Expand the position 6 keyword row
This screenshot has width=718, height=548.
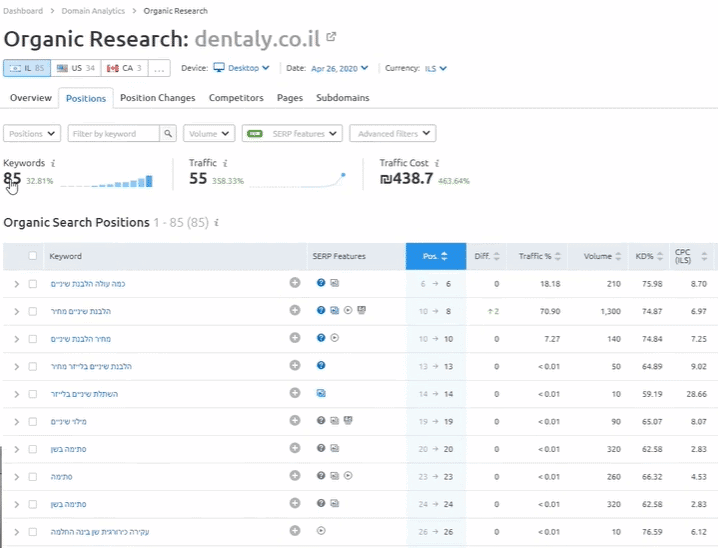tap(16, 284)
